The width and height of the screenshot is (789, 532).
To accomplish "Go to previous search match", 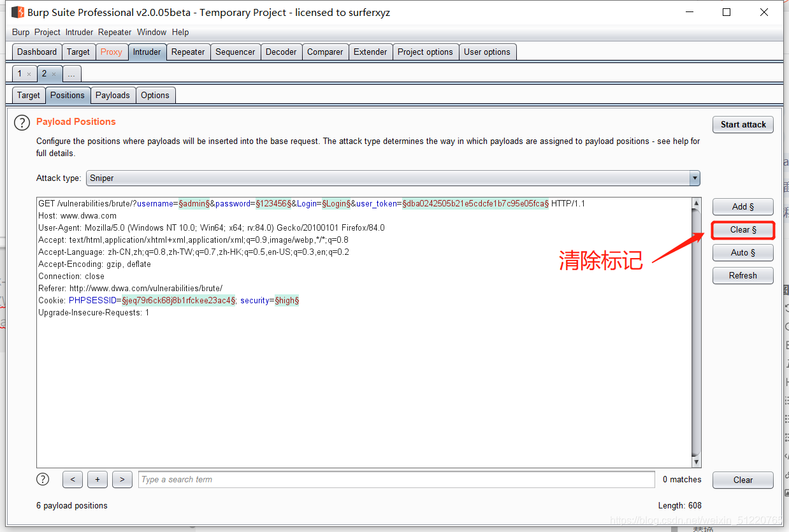I will click(x=73, y=480).
